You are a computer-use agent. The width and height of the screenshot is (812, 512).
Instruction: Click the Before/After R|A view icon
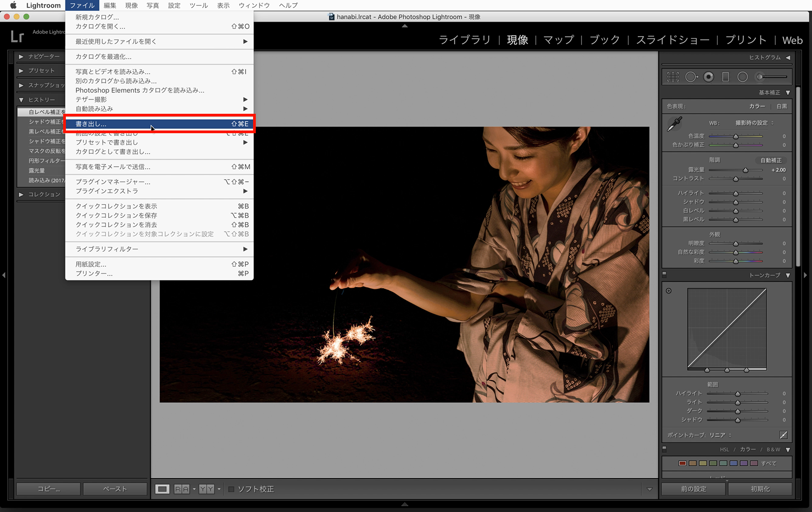click(182, 489)
